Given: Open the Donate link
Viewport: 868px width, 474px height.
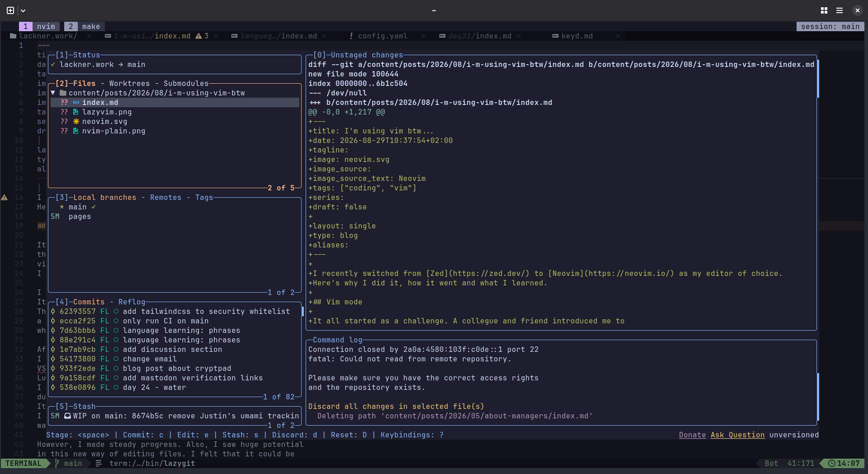Looking at the screenshot, I should 692,435.
